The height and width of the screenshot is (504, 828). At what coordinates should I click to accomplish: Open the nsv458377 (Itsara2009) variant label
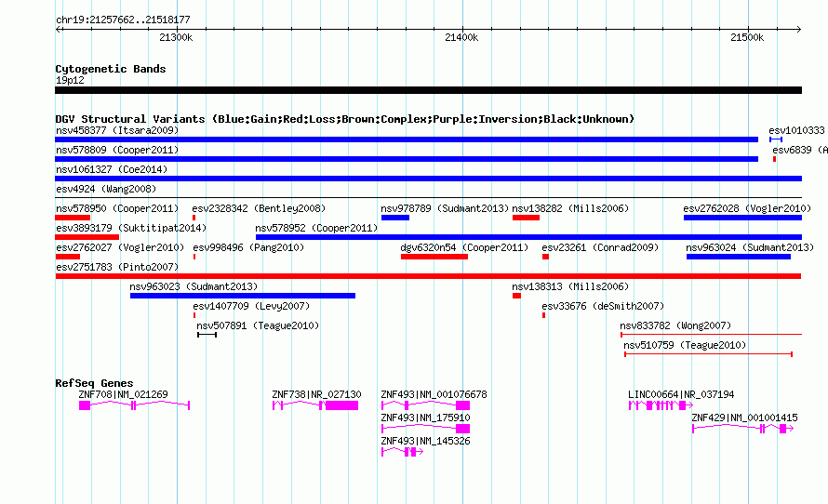coord(117,130)
